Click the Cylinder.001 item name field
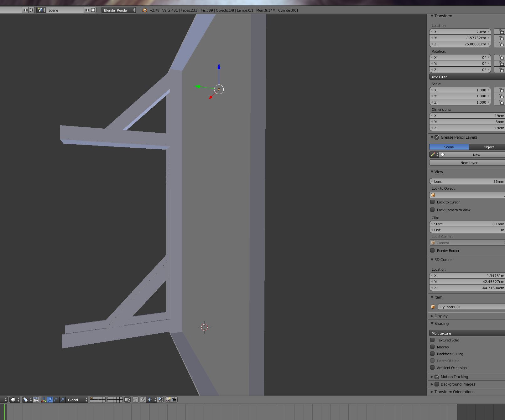Screen dimensions: 505x420 471,307
